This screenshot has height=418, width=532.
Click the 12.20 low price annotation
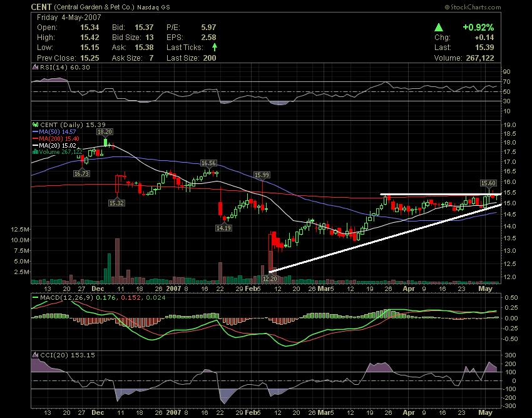pos(270,278)
